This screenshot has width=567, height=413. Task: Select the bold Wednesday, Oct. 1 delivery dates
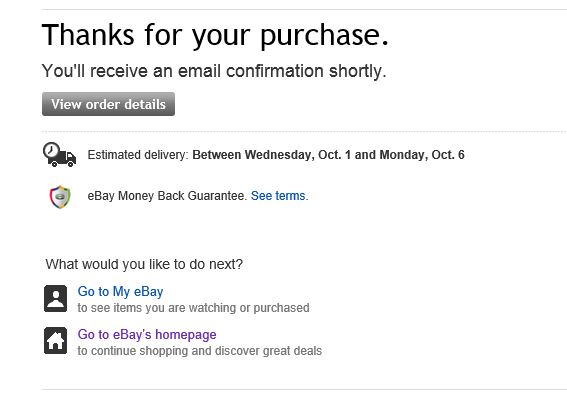pos(328,155)
